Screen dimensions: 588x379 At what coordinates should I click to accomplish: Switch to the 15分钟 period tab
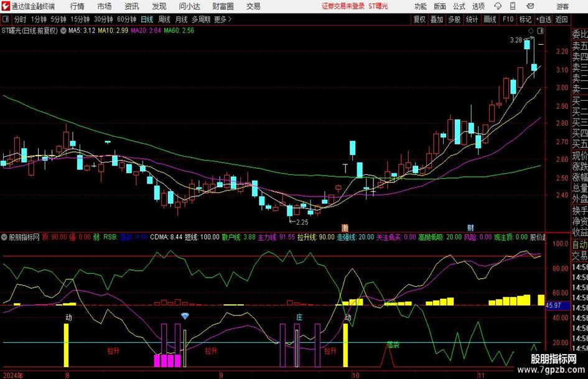tap(80, 19)
